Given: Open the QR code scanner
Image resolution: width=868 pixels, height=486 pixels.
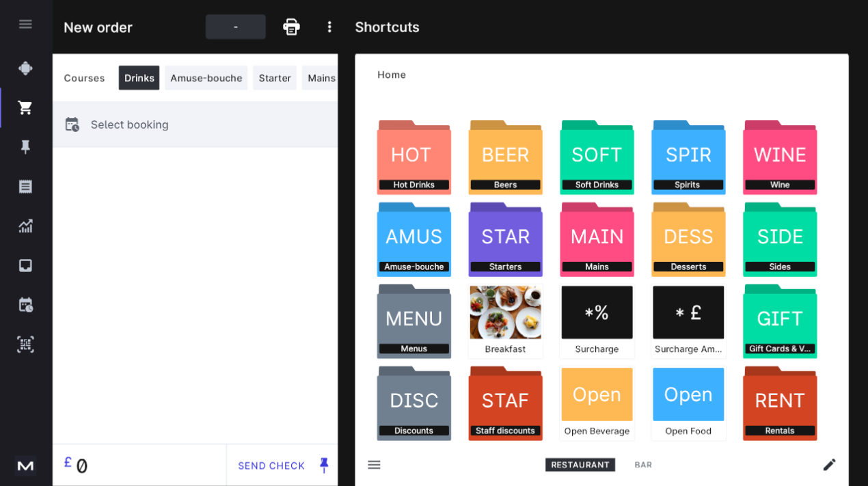Looking at the screenshot, I should click(25, 345).
